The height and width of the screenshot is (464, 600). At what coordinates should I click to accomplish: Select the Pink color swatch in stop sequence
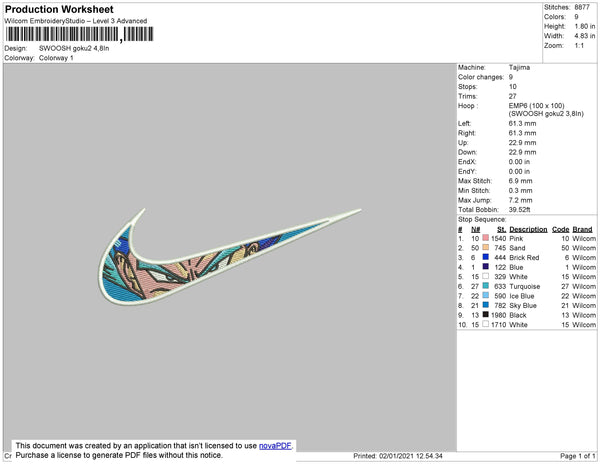point(486,238)
